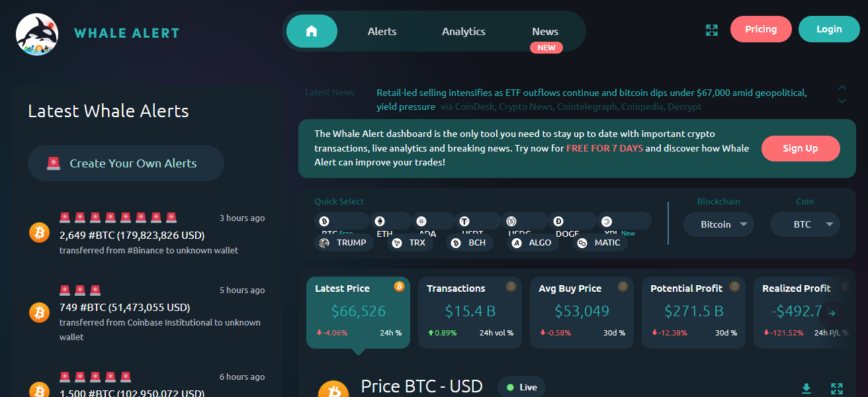This screenshot has width=868, height=397.
Task: Open the Alerts tab
Action: click(382, 31)
